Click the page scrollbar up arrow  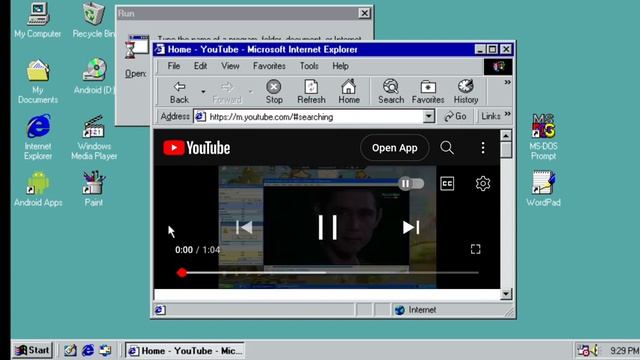[506, 136]
